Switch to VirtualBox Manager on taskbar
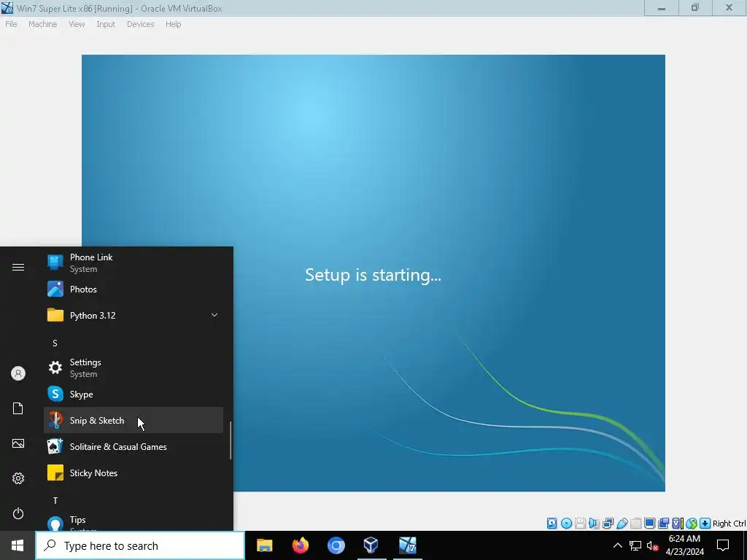 click(371, 545)
